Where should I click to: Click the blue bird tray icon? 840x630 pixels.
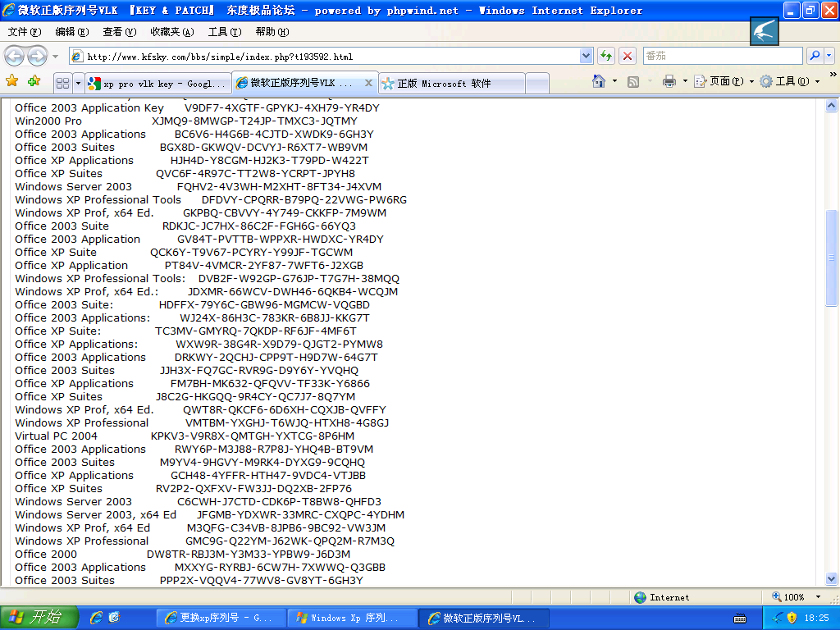pyautogui.click(x=778, y=618)
